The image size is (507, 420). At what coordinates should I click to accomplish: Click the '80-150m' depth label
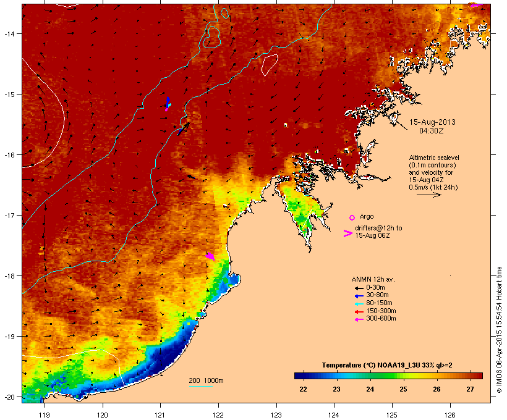pyautogui.click(x=379, y=303)
